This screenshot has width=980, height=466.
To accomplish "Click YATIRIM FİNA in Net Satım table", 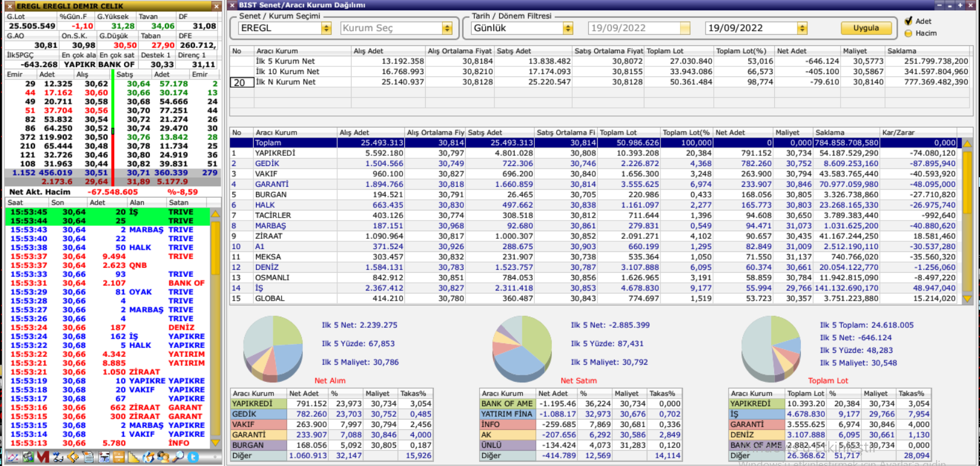I will tap(507, 414).
